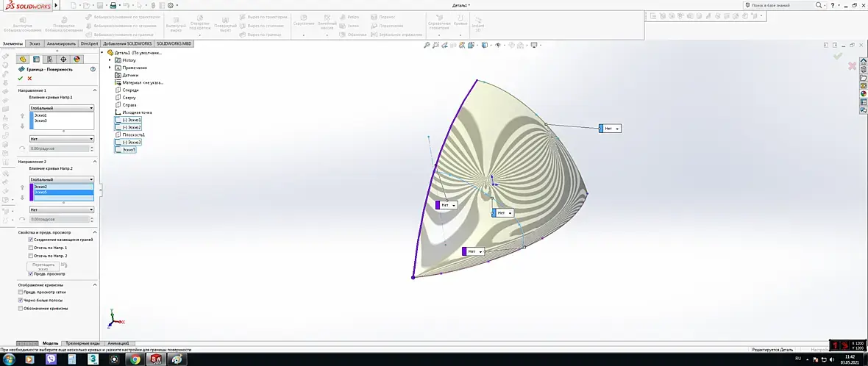
Task: Select Эскиз5 in the Направление 2 list
Action: pos(63,193)
